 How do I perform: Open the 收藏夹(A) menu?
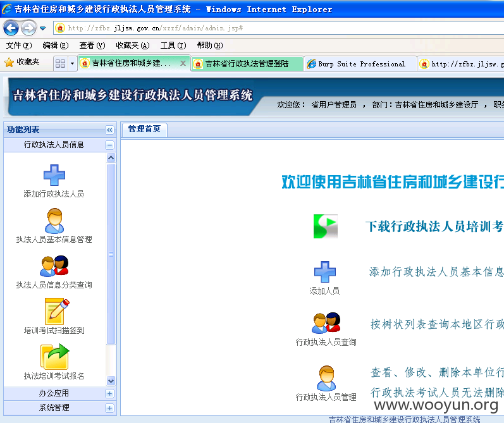[132, 46]
